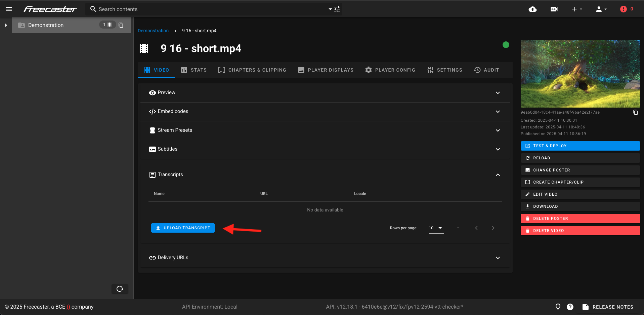Click the video camera icon in header
Viewport: 644px width, 315px height.
point(554,9)
